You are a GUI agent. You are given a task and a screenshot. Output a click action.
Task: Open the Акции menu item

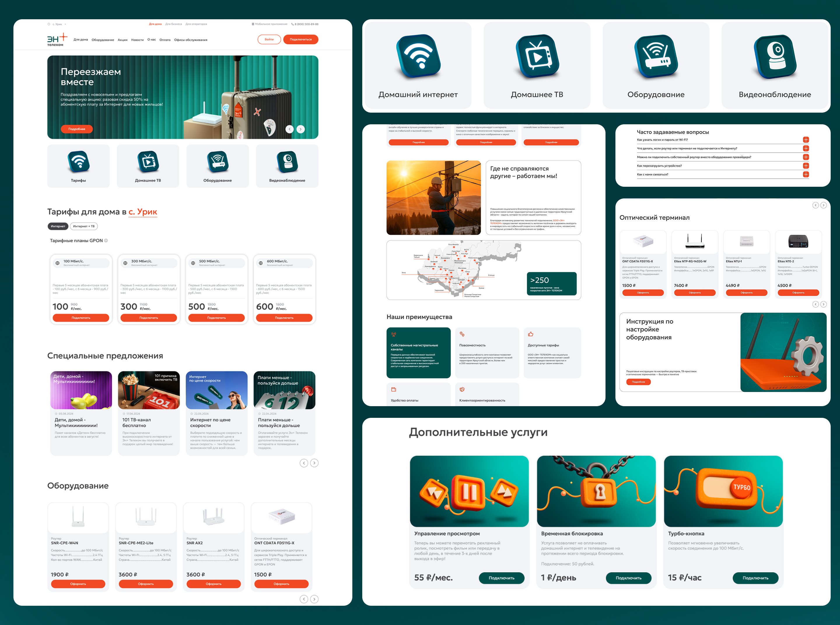(x=123, y=40)
